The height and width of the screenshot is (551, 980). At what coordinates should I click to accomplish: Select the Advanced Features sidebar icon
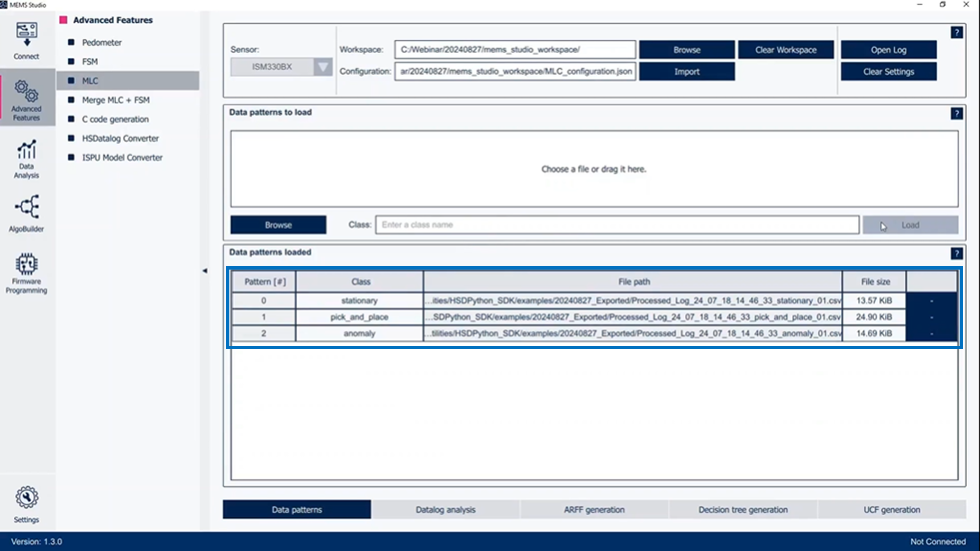(27, 98)
